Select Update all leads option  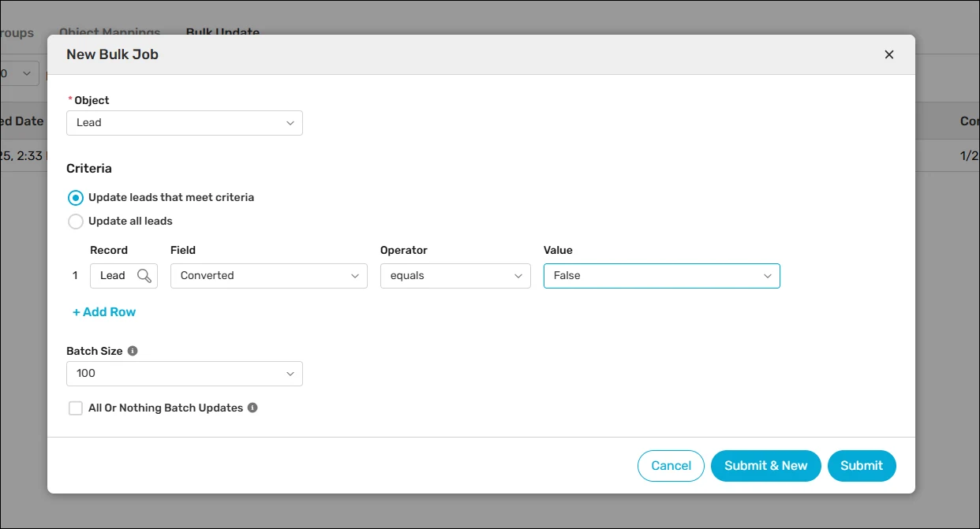pos(76,222)
